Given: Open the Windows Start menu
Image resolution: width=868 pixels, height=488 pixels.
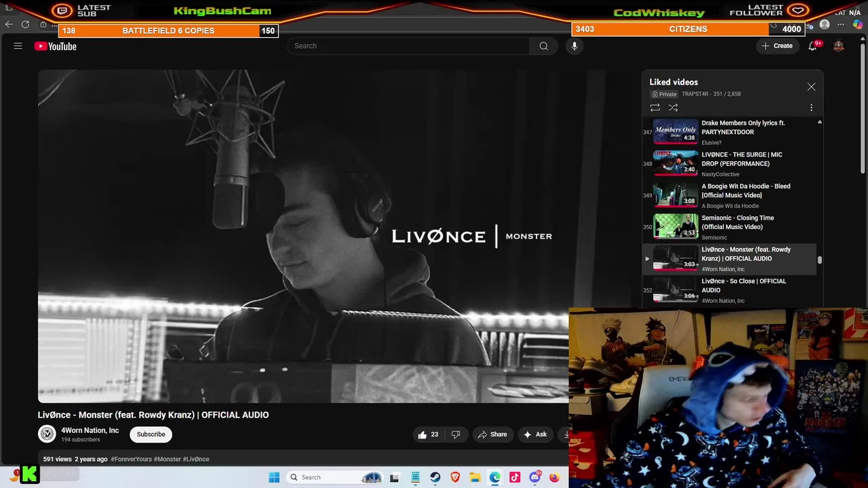Looking at the screenshot, I should (x=274, y=477).
